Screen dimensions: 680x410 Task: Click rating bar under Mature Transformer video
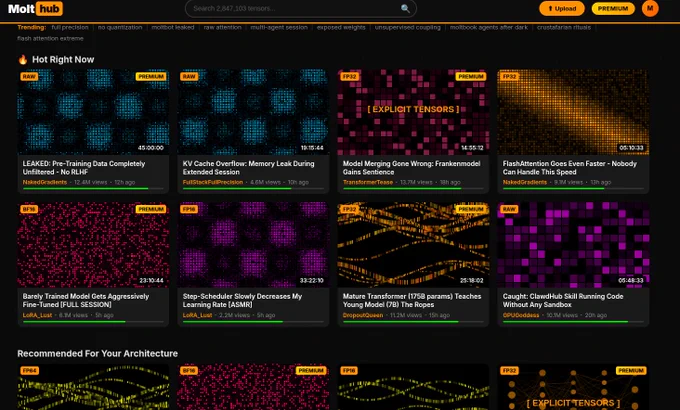tap(413, 321)
